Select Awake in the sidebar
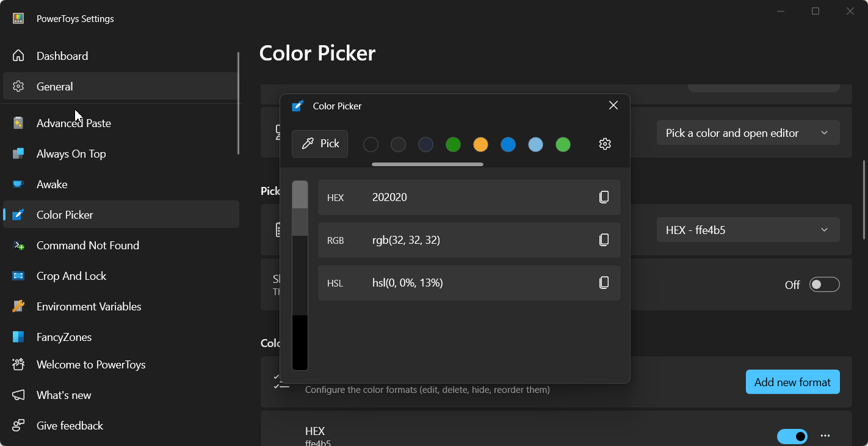The height and width of the screenshot is (446, 868). 120,184
